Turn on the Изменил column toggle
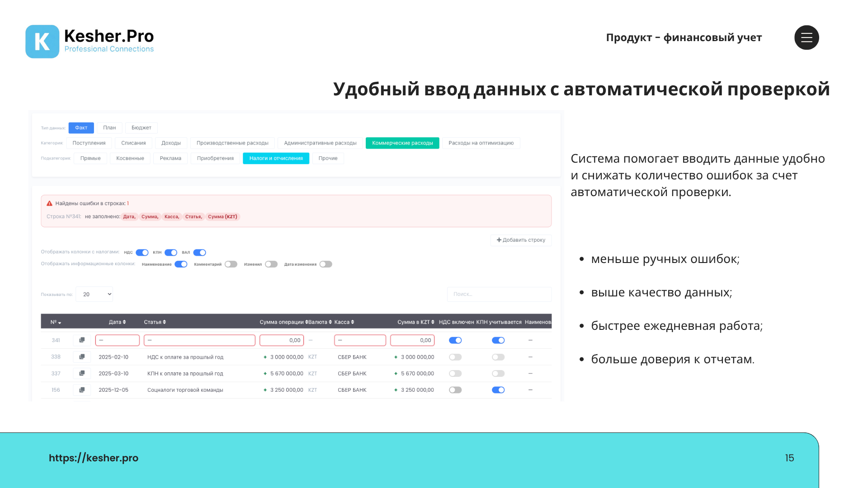Screen dimensions: 868x488 271,264
